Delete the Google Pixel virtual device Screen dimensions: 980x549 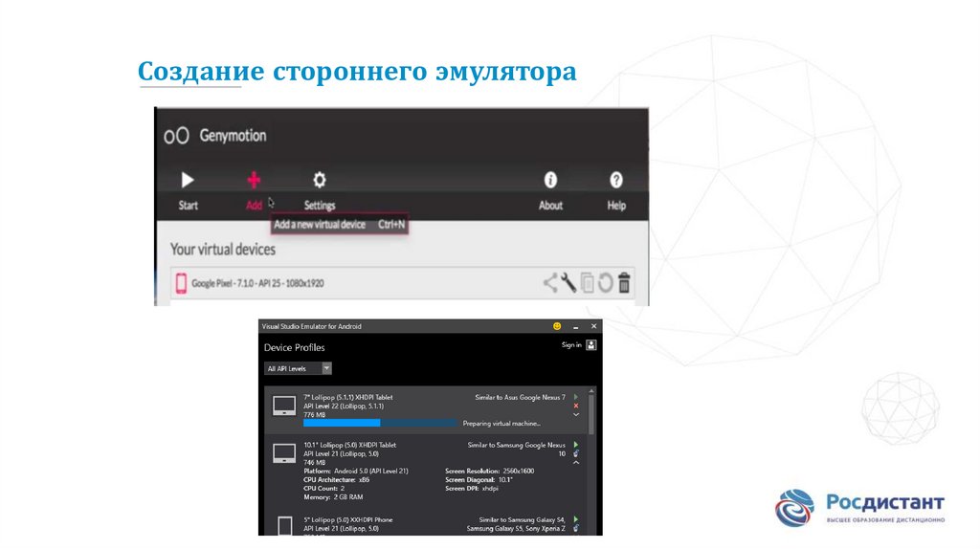click(x=624, y=283)
